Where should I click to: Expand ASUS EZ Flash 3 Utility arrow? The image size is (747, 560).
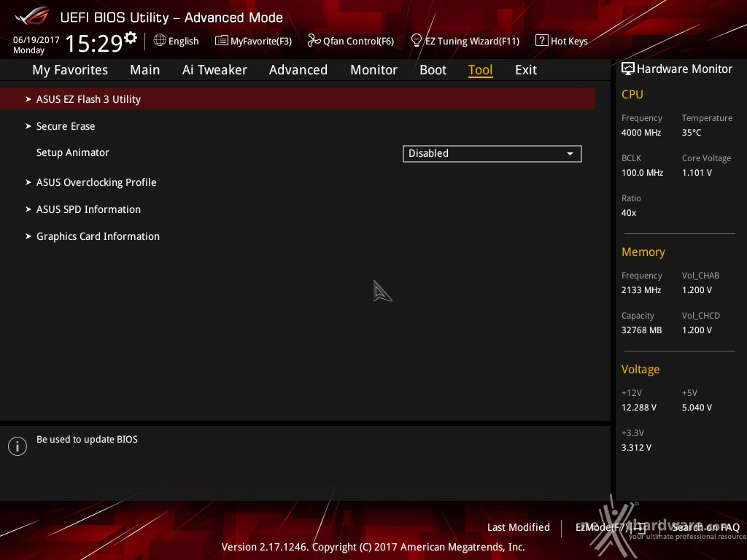click(x=28, y=99)
